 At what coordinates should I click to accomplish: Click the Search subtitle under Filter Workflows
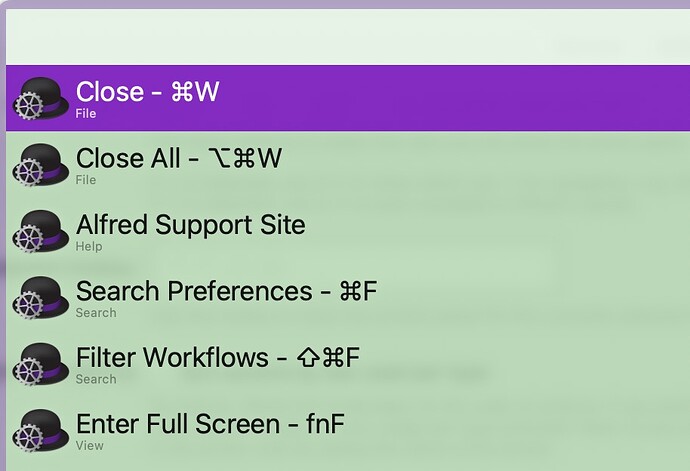pyautogui.click(x=96, y=379)
